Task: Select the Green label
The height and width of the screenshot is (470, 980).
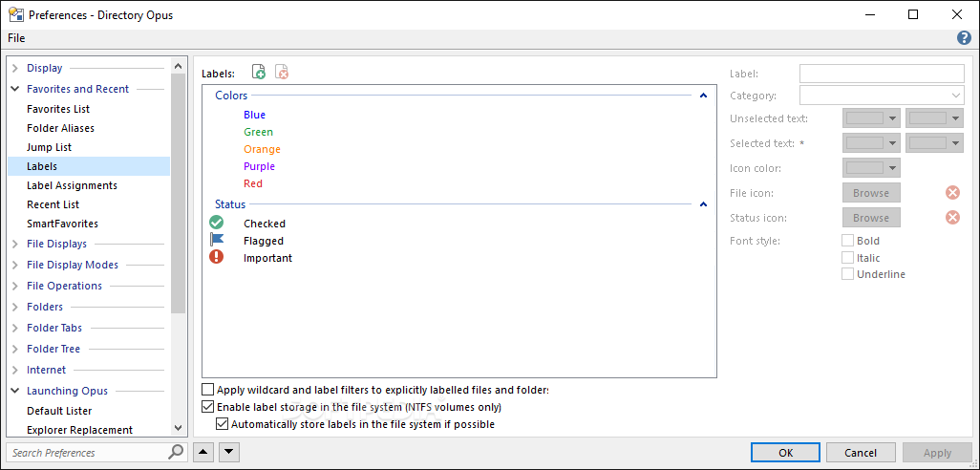Action: pyautogui.click(x=258, y=132)
